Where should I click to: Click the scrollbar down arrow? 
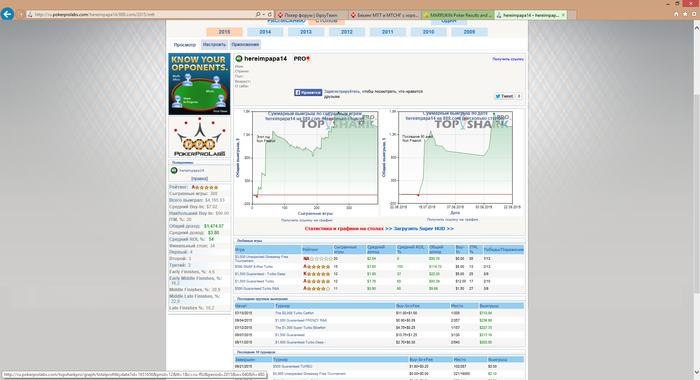coord(696,372)
